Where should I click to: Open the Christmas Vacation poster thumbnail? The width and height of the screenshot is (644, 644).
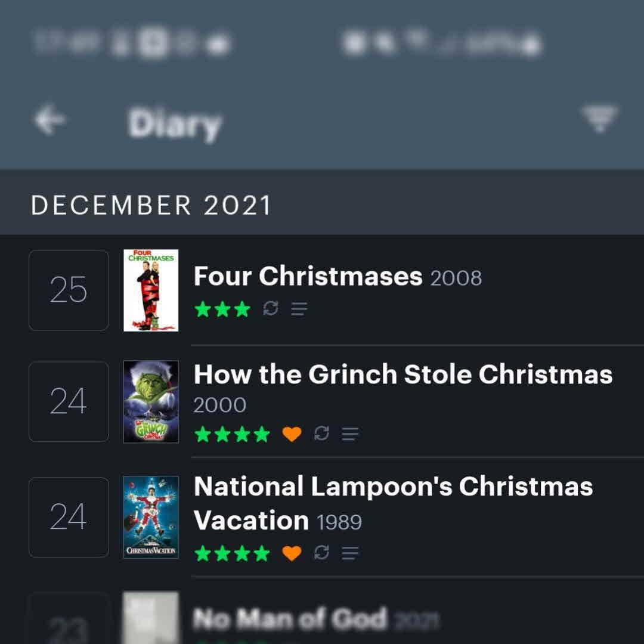point(151,517)
